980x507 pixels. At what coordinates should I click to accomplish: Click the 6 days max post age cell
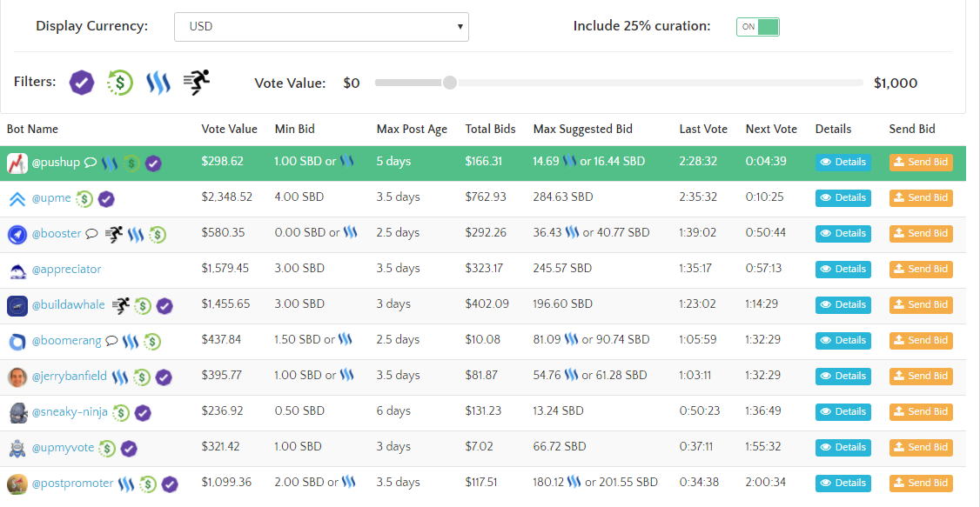[393, 410]
